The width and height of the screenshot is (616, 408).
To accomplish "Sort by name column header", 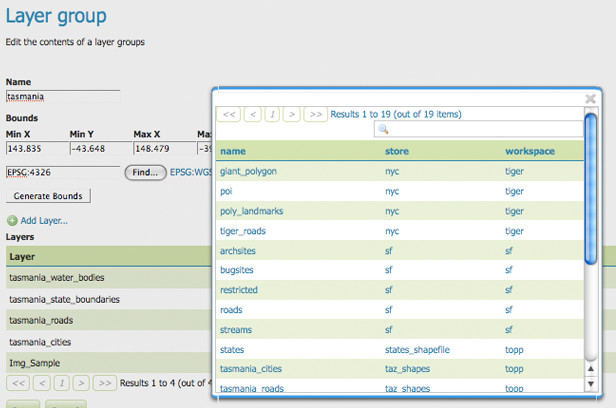I will [233, 151].
